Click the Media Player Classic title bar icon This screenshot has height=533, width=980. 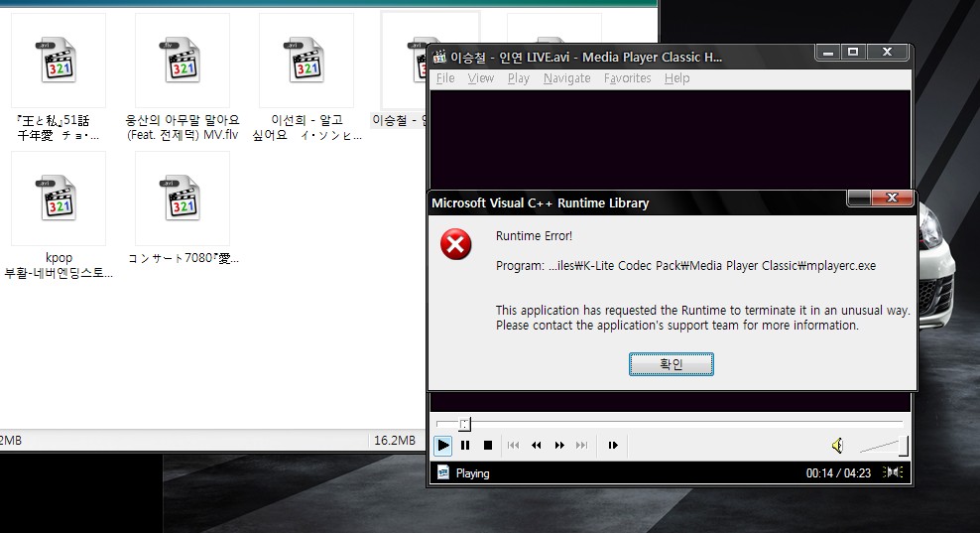coord(439,57)
